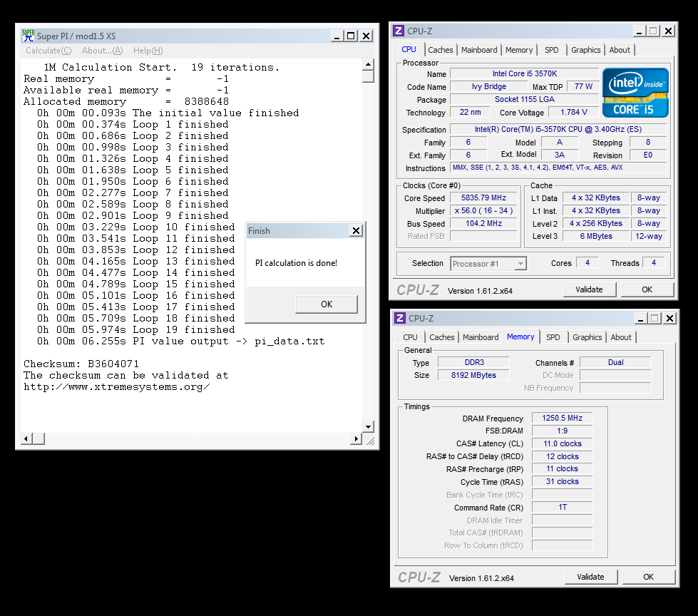698x616 pixels.
Task: Open Caches tab in bottom CPU-Z window
Action: pos(441,337)
